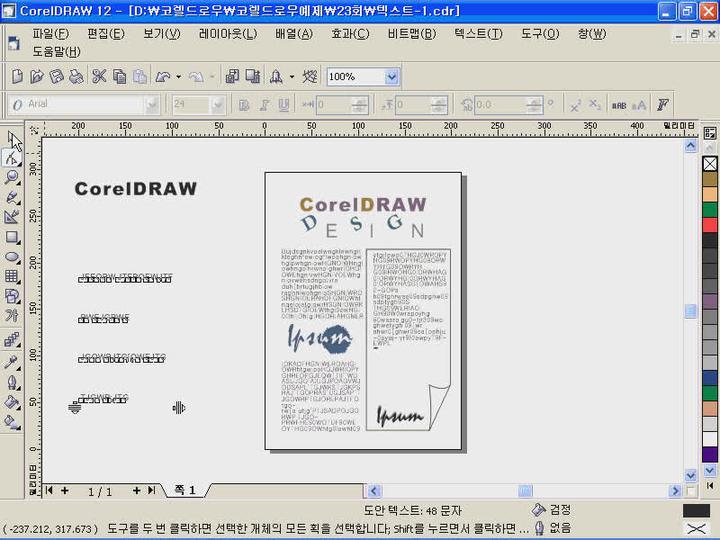The image size is (720, 540).
Task: Toggle Italic formatting
Action: click(264, 105)
